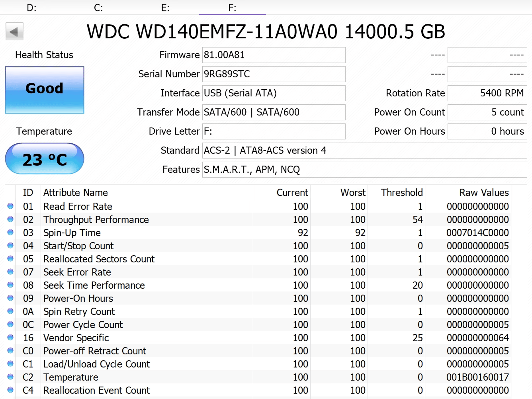
Task: Click the Rotation Rate value 5400 RPM
Action: [487, 93]
